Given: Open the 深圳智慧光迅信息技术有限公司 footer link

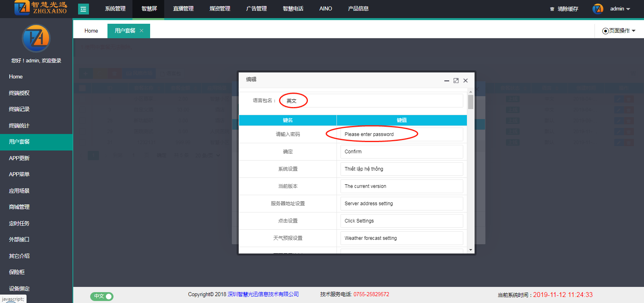Looking at the screenshot, I should pos(263,294).
